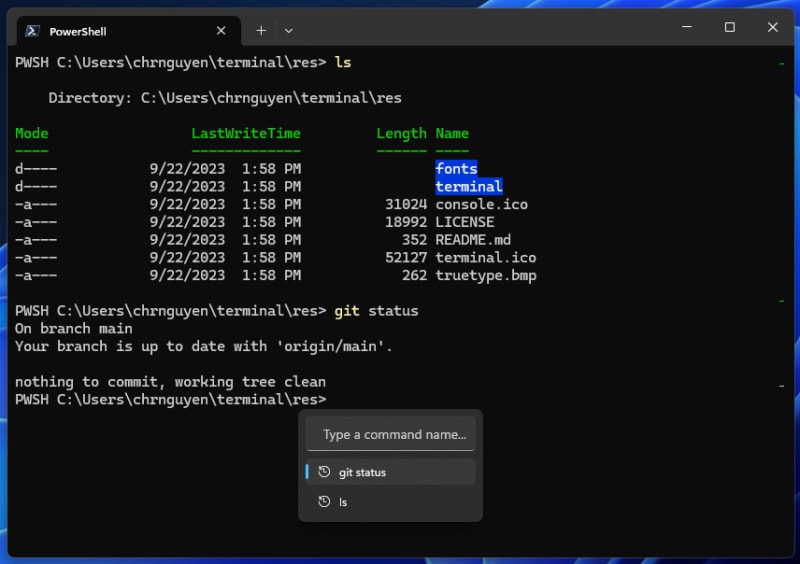Close the PowerShell tab
This screenshot has width=800, height=564.
click(221, 31)
